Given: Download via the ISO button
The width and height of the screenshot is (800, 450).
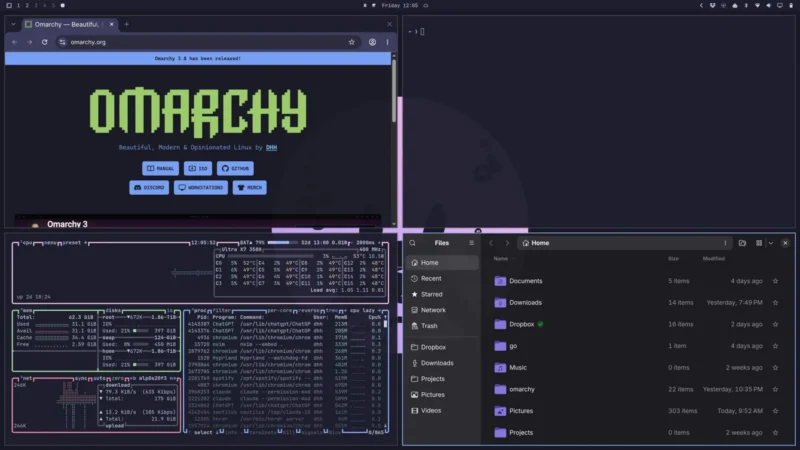Looking at the screenshot, I should 198,168.
